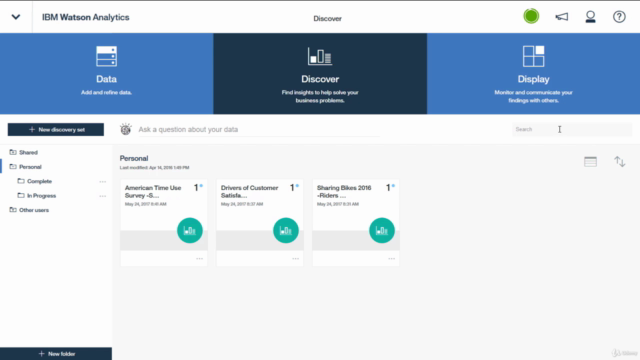Click New discovery set button

[x=56, y=129]
